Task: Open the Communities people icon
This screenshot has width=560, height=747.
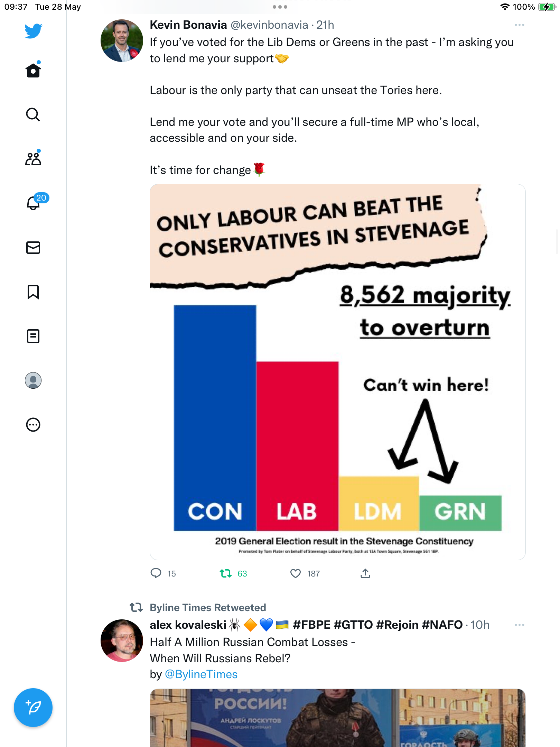Action: pyautogui.click(x=33, y=158)
